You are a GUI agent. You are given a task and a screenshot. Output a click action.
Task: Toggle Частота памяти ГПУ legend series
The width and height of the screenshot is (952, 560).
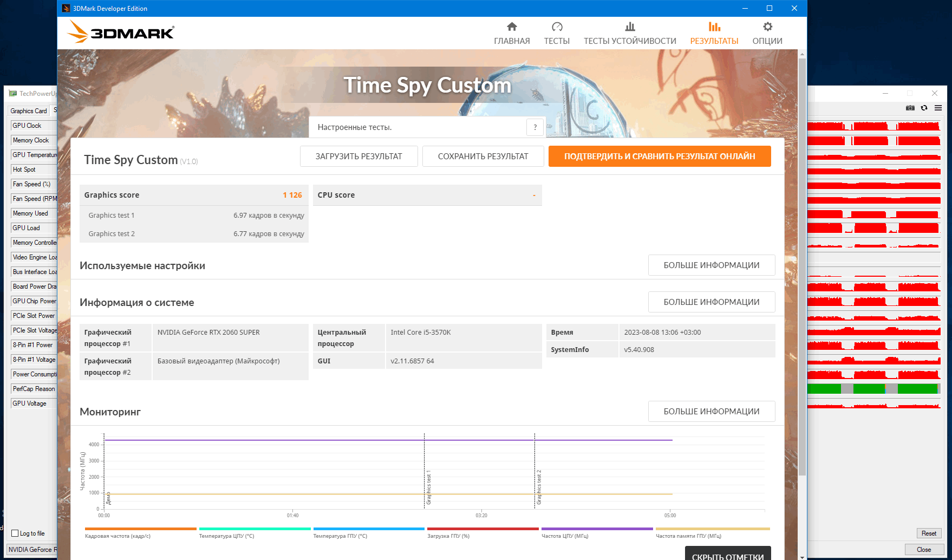click(713, 533)
